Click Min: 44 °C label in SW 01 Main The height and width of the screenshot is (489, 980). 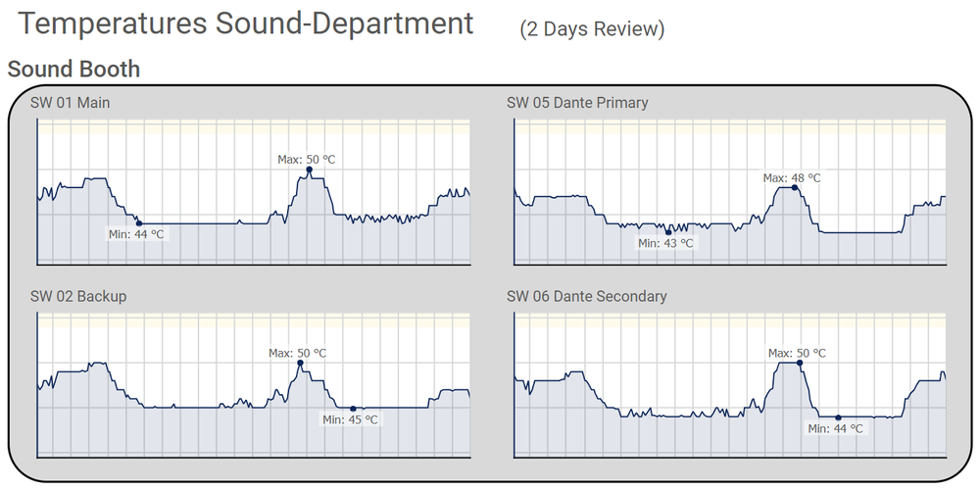click(x=137, y=234)
